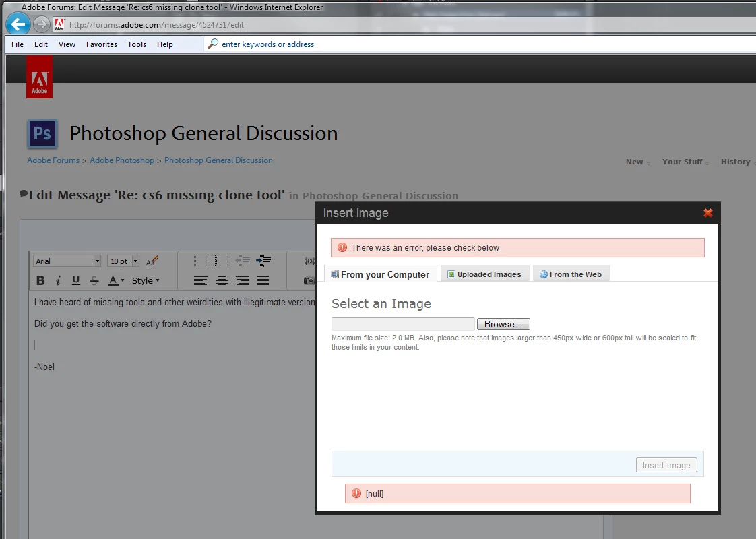Insert a numbered list
The image size is (756, 539).
[x=221, y=261]
